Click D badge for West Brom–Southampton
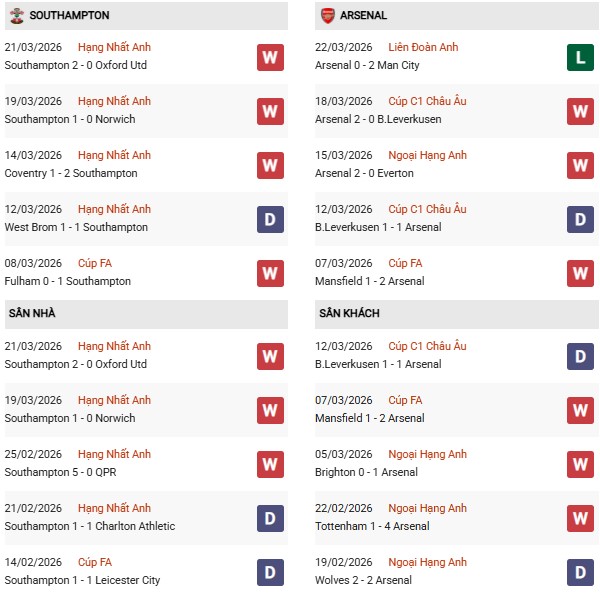 click(x=270, y=219)
